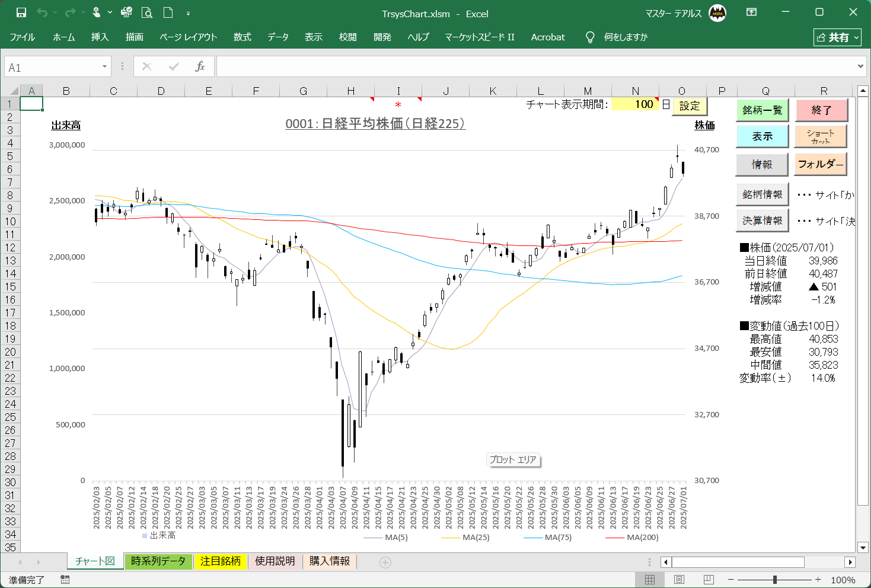The height and width of the screenshot is (588, 871).
Task: Click the zoom slider handle in status bar
Action: point(775,580)
